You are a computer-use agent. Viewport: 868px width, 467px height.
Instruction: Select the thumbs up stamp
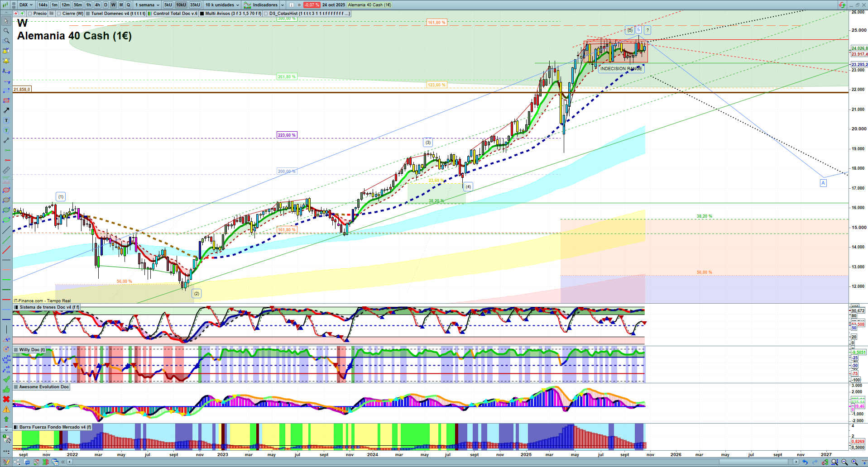6,389
